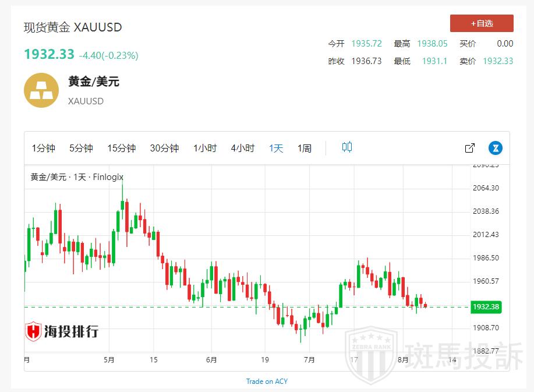Click the 黄金/美元 · 1天 · Finlogix legend

77,177
